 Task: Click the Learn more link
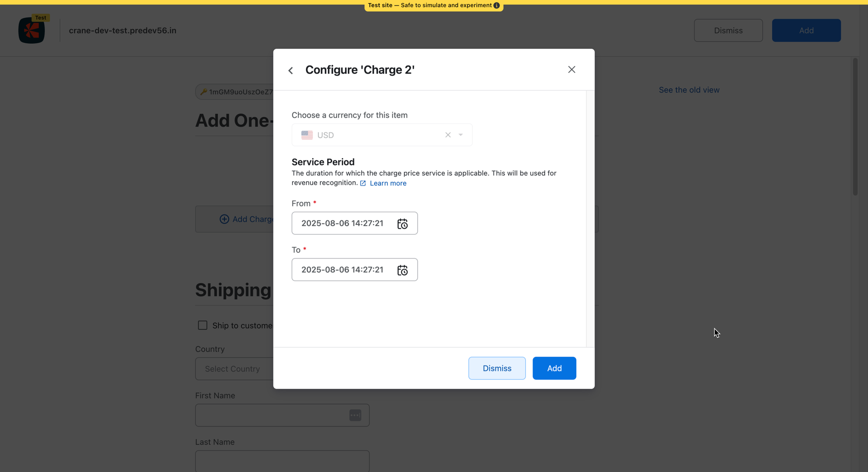388,183
